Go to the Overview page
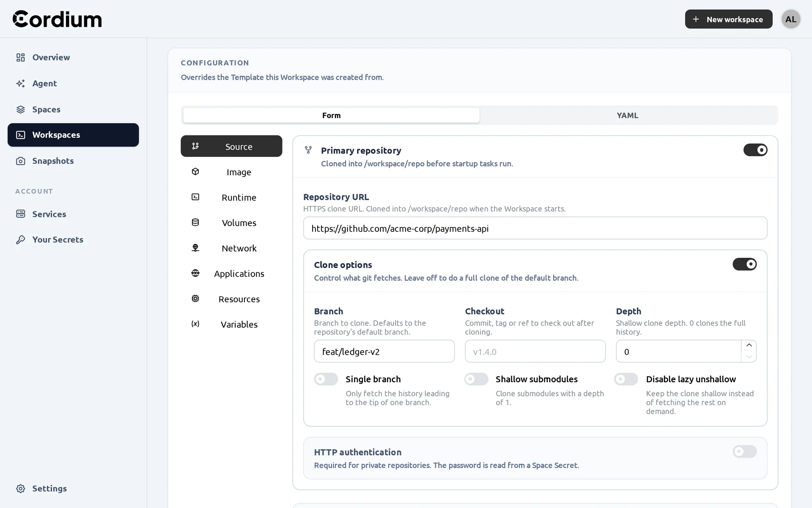The image size is (812, 508). (x=73, y=57)
